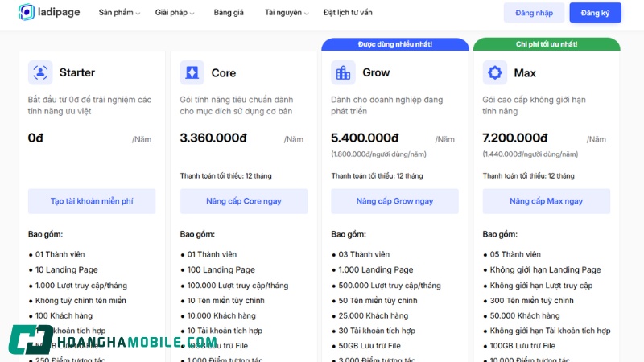Click the Core plan title

(224, 73)
